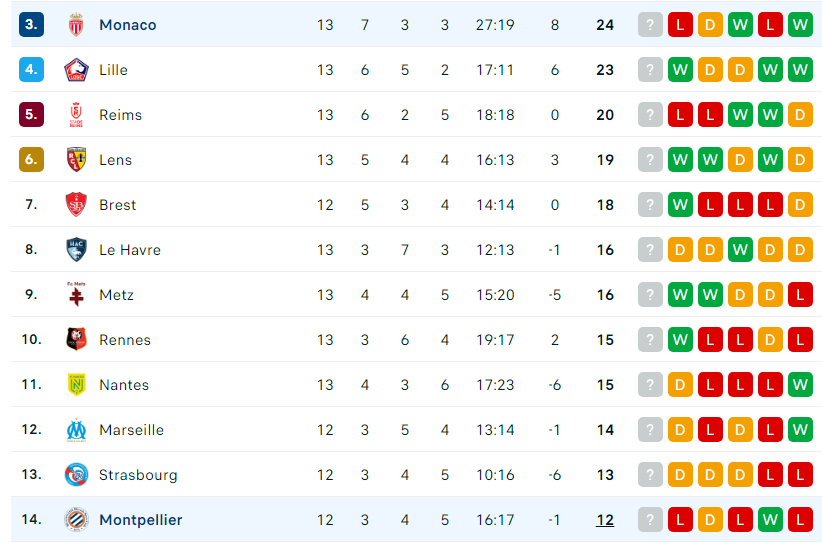Open the Montpellier team name link
Viewport: 822px width, 548px height.
(140, 520)
